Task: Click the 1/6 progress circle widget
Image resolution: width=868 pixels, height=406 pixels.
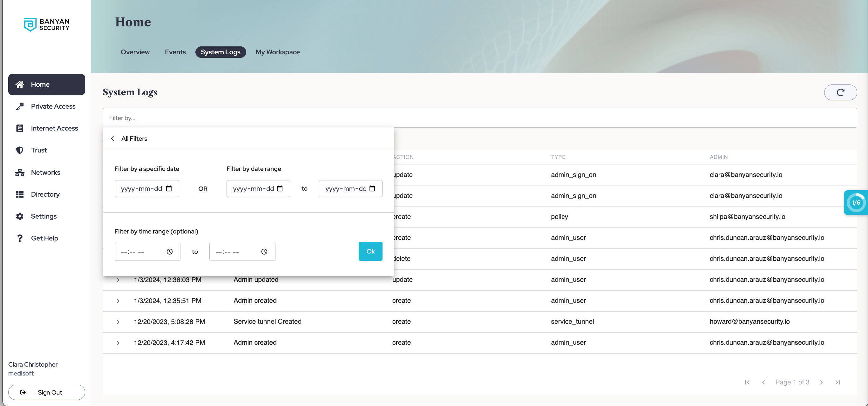Action: (x=856, y=203)
